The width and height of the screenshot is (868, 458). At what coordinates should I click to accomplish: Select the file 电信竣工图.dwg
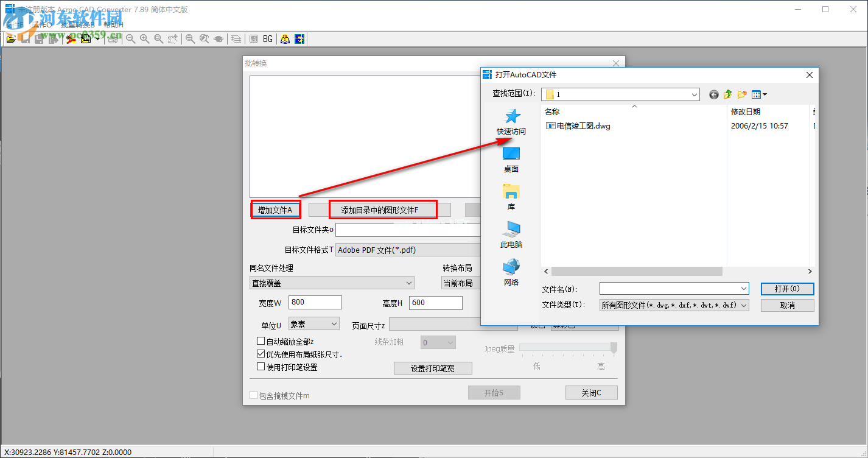coord(578,126)
